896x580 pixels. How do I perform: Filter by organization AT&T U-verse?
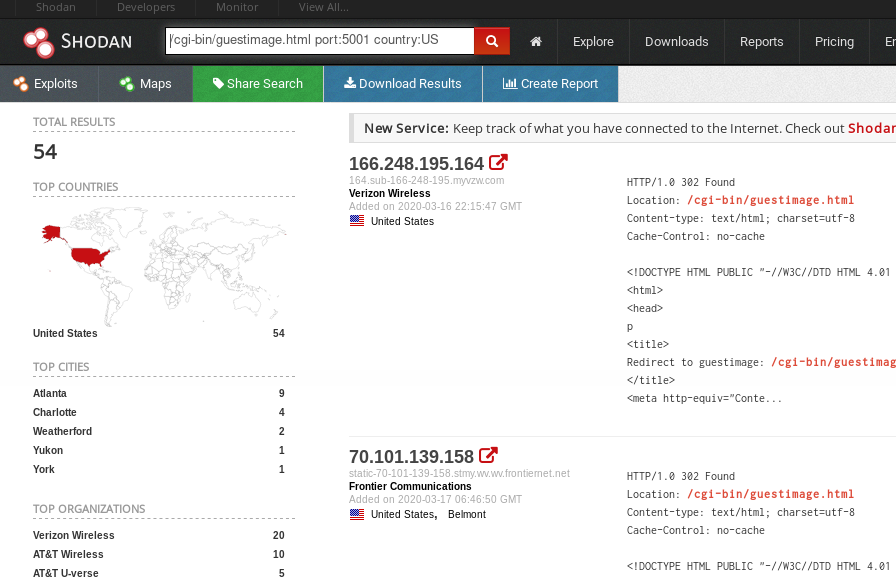click(x=66, y=573)
